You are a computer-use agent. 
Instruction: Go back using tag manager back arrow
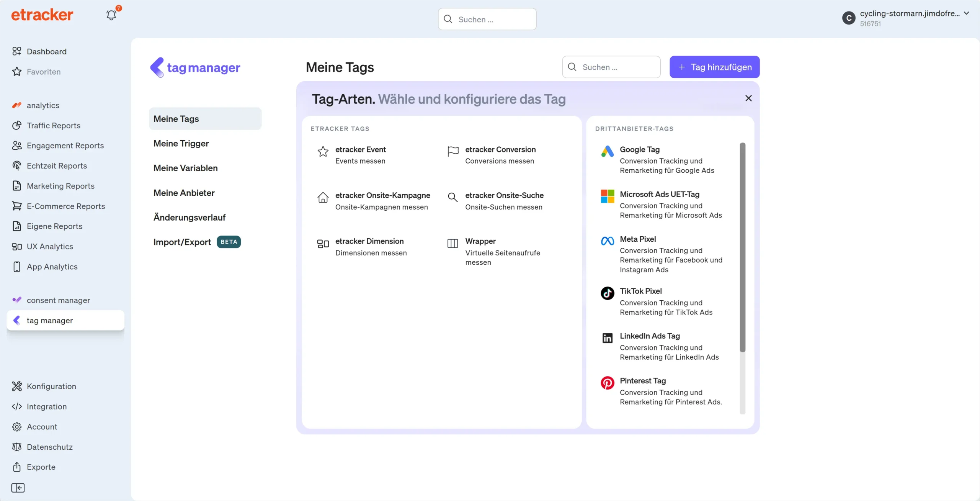157,67
